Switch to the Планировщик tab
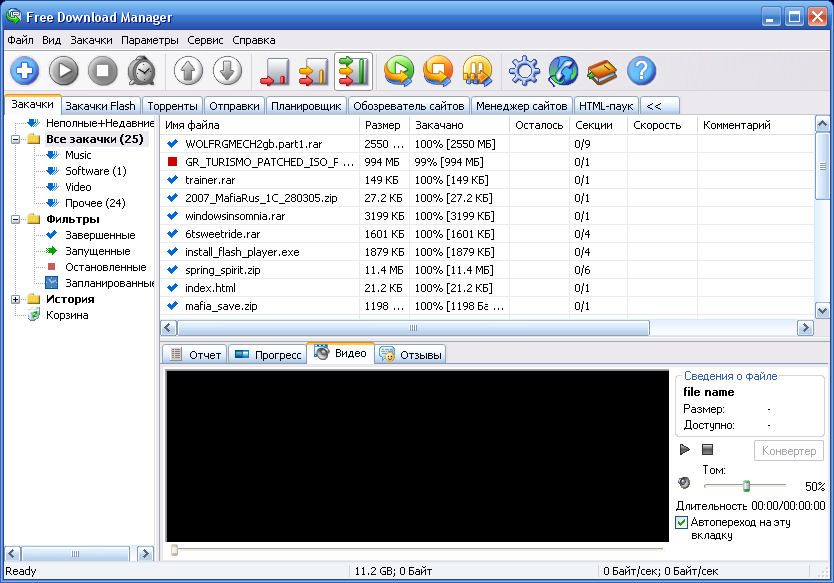Viewport: 834px width, 583px height. click(306, 106)
